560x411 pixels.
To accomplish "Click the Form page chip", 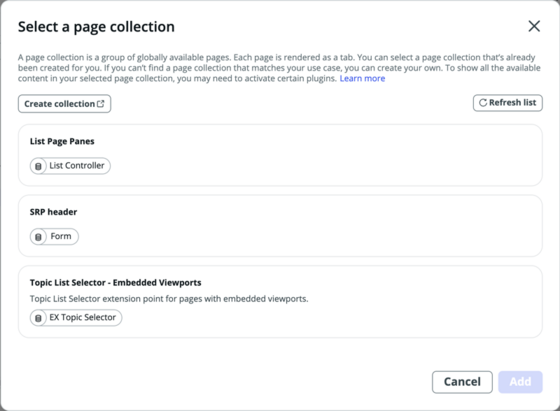I will tap(54, 237).
